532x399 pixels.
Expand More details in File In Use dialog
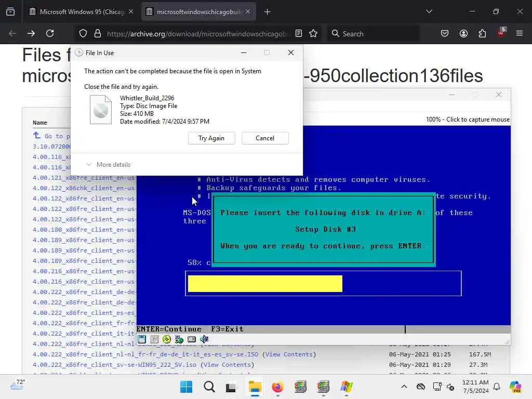(x=109, y=165)
